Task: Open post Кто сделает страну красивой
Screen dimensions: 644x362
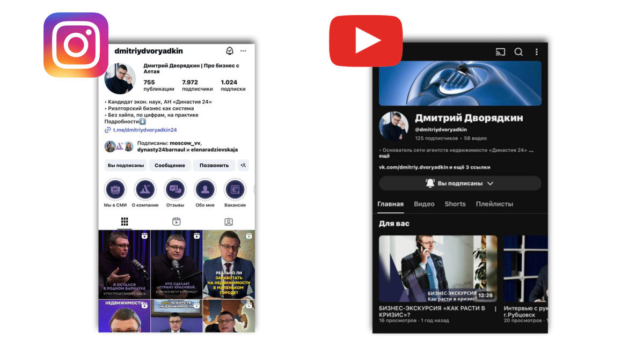Action: pos(177,264)
